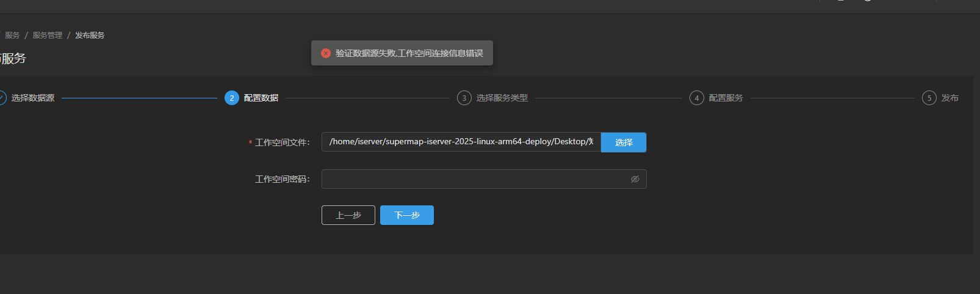Click the 上一步 button
Image resolution: width=980 pixels, height=294 pixels.
pyautogui.click(x=348, y=215)
